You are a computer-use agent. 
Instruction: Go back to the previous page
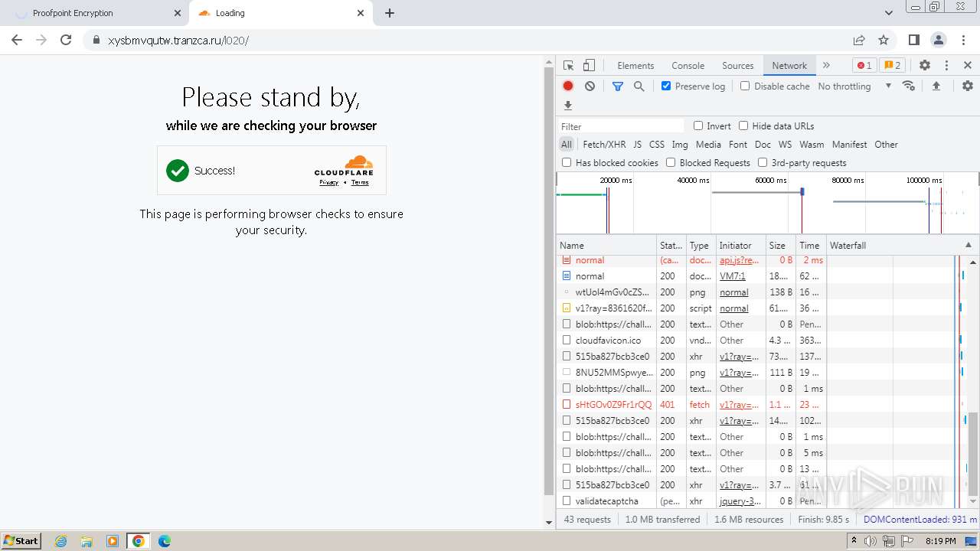click(17, 41)
